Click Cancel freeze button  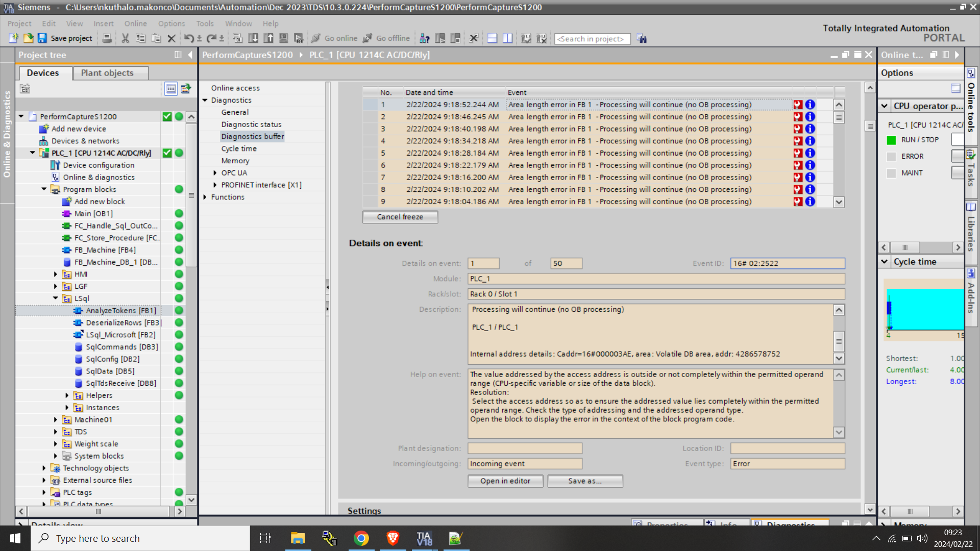[x=400, y=217]
